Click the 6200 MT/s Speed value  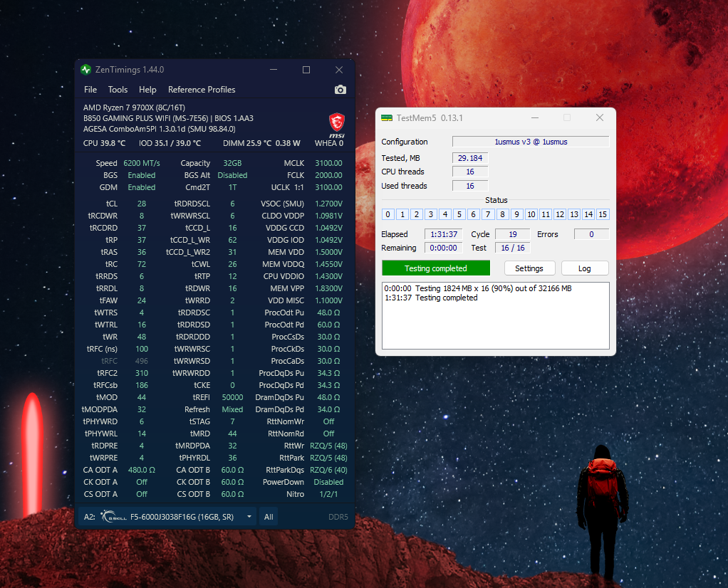(x=142, y=163)
